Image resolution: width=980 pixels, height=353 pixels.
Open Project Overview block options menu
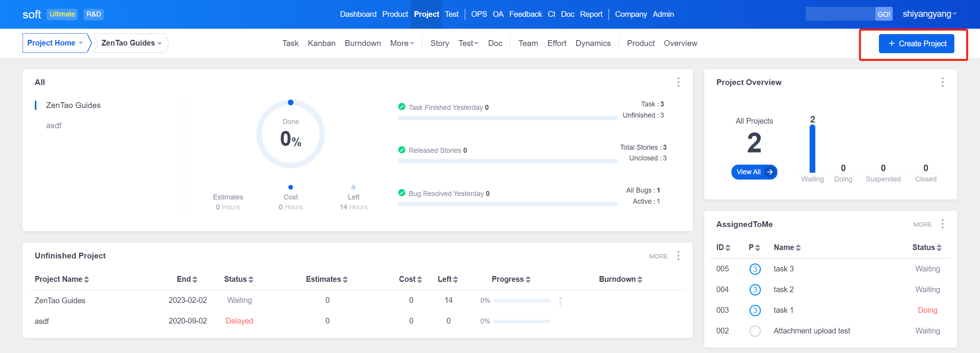[x=942, y=82]
